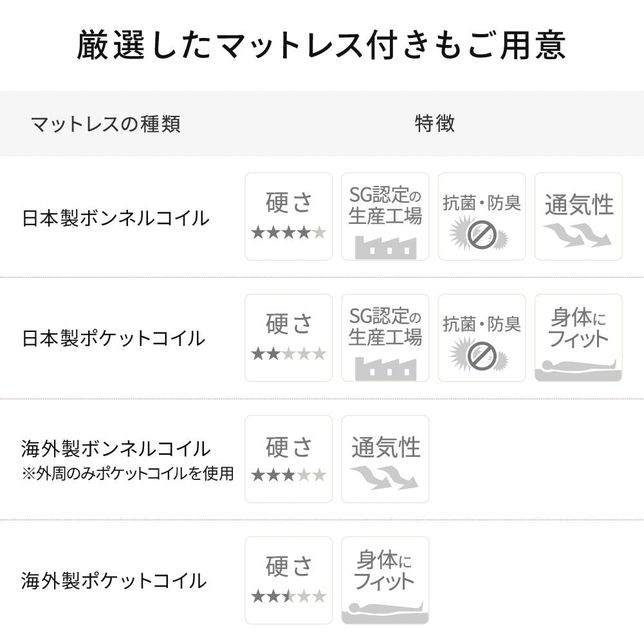Screen dimensions: 644x644
Task: Click 抗菌・防臭 icon in 日本製ポケットコイル row
Action: pyautogui.click(x=481, y=338)
